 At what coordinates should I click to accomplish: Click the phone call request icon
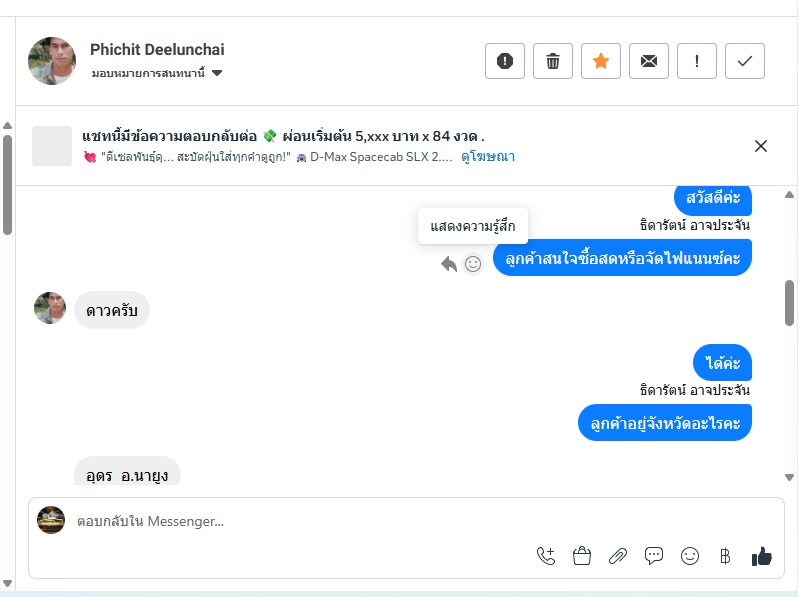point(546,556)
